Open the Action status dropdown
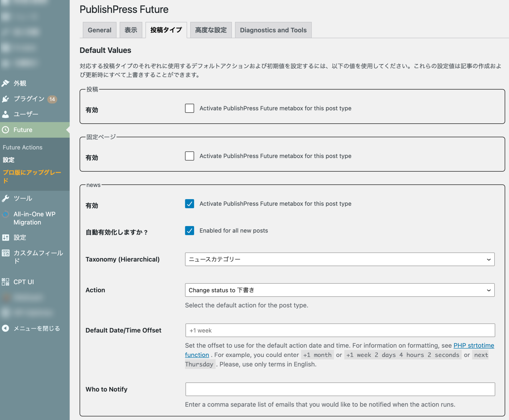Screen dimensions: 509x420 click(340, 290)
